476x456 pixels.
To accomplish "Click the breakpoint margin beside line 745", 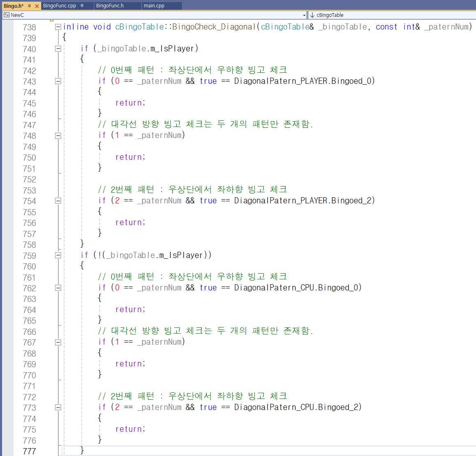I will pyautogui.click(x=7, y=103).
